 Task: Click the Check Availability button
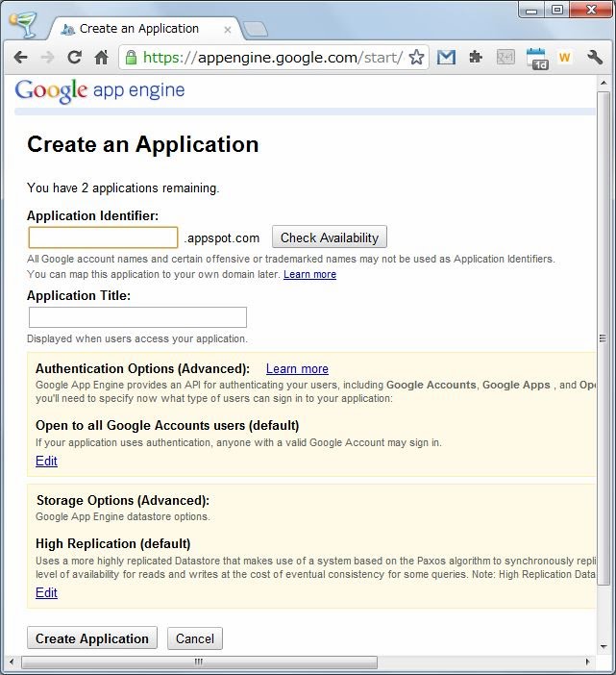(x=330, y=237)
